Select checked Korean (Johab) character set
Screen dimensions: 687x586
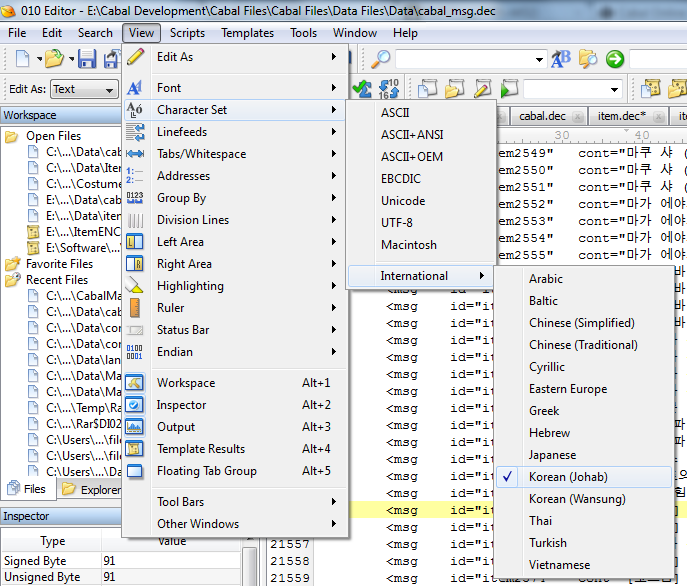(584, 477)
